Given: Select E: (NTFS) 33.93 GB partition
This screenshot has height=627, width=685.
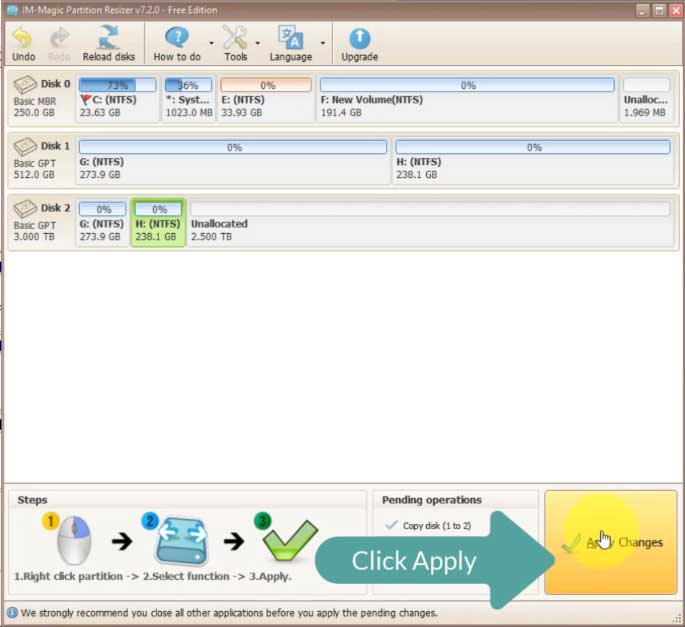Looking at the screenshot, I should [x=266, y=98].
